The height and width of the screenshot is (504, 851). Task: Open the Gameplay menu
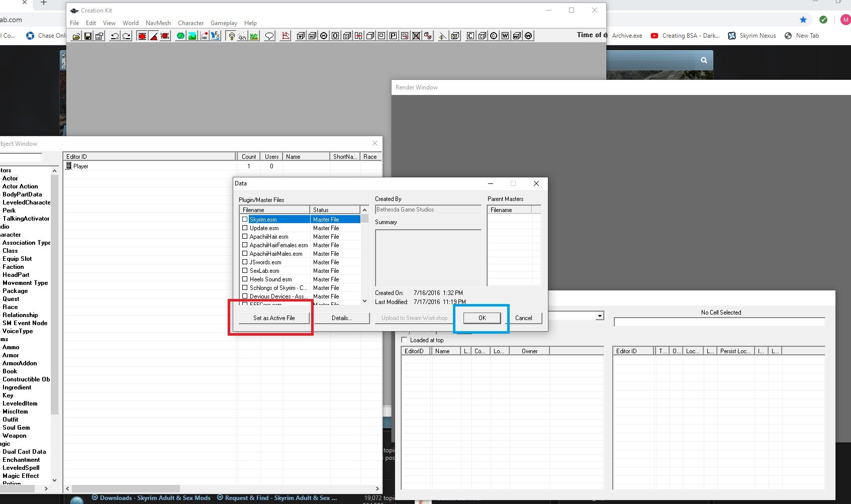[224, 23]
